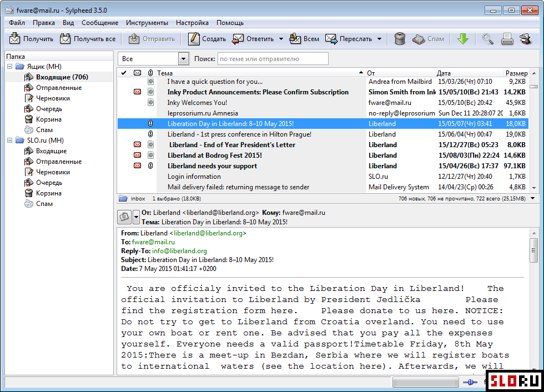Sort by the attachment clip column header

click(x=150, y=73)
